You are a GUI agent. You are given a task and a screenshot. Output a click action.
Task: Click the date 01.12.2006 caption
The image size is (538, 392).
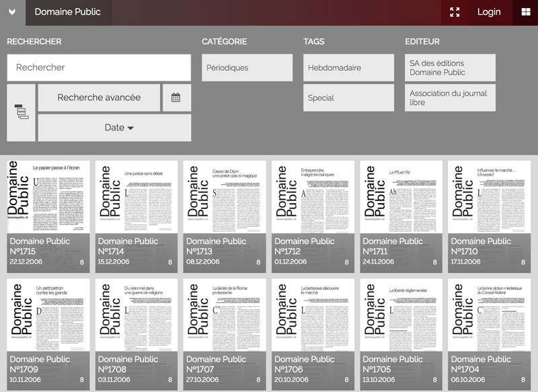pos(291,262)
